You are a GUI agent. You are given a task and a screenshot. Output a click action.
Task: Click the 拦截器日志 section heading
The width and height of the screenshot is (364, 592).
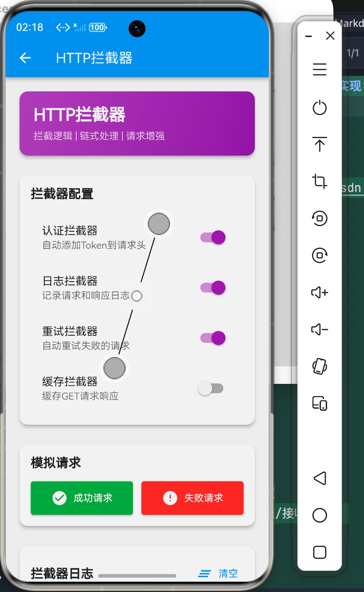coord(62,574)
